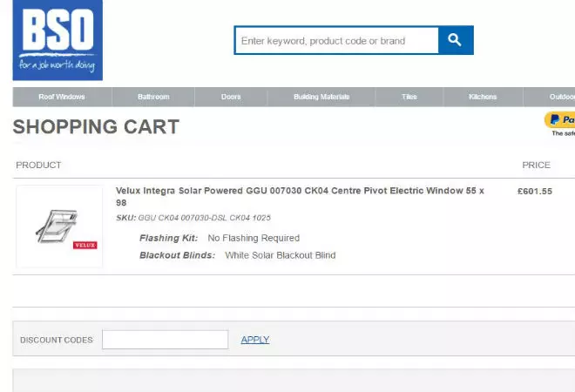Focus the keyword search input field
Screen dimensions: 575x392
[x=336, y=40]
